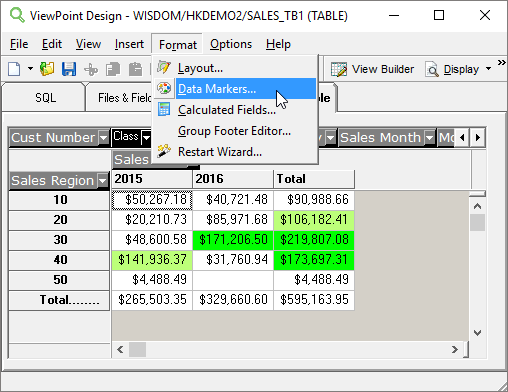This screenshot has width=508, height=392.
Task: Select green cell $219,807.08
Action: (x=314, y=240)
